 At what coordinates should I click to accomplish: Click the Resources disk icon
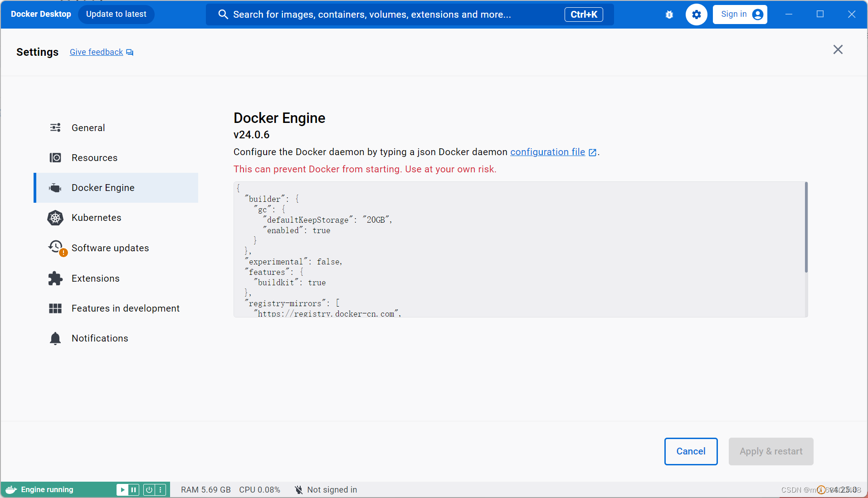[x=55, y=157]
